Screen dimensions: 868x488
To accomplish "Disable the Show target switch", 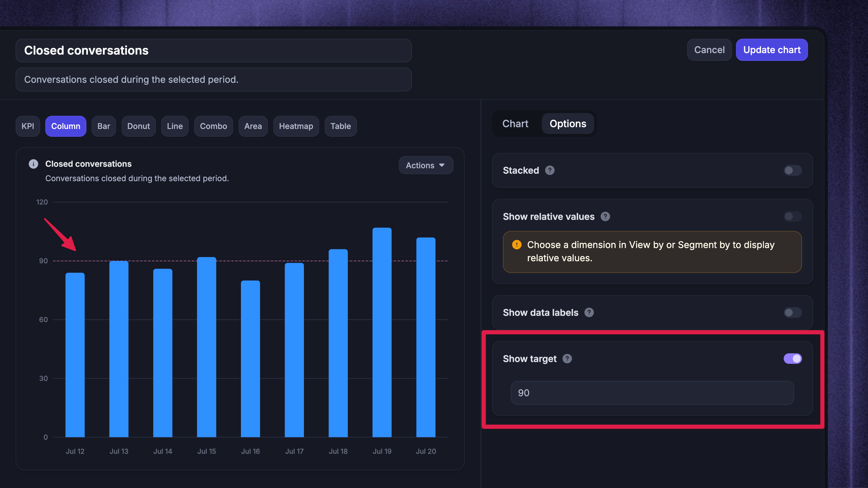I will pos(792,359).
